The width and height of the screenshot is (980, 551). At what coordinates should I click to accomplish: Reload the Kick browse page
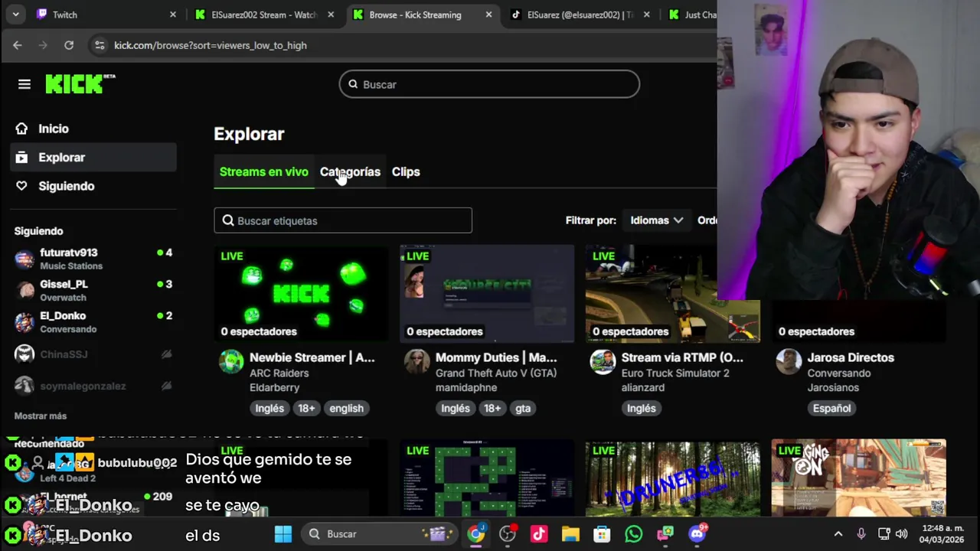69,45
